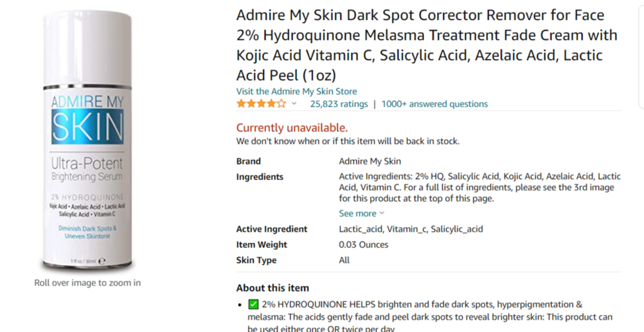
Task: Click the star rating icons
Action: click(261, 104)
